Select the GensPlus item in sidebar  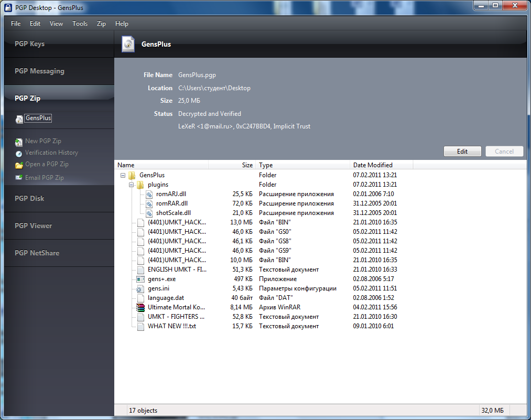tap(38, 118)
